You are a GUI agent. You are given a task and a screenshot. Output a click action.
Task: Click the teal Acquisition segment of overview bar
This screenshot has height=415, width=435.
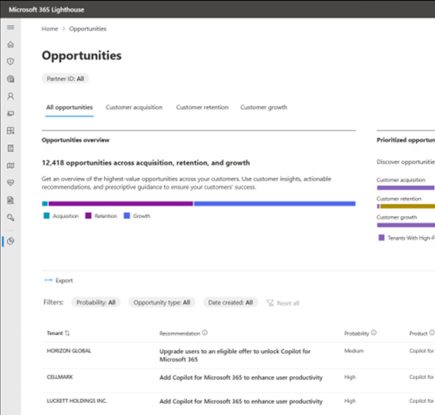pos(45,203)
